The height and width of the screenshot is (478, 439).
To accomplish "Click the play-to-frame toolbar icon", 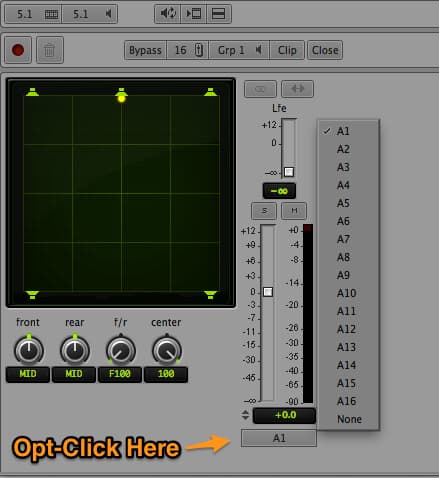I will pos(194,14).
